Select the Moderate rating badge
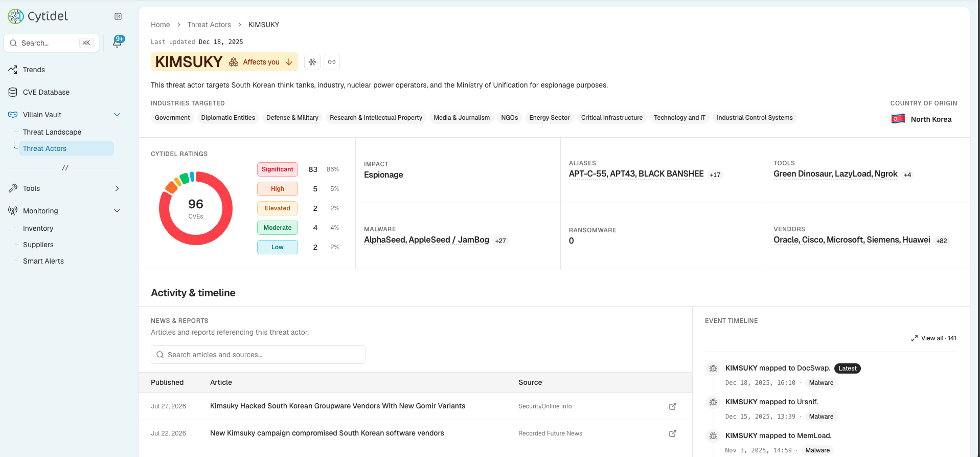 pyautogui.click(x=278, y=228)
